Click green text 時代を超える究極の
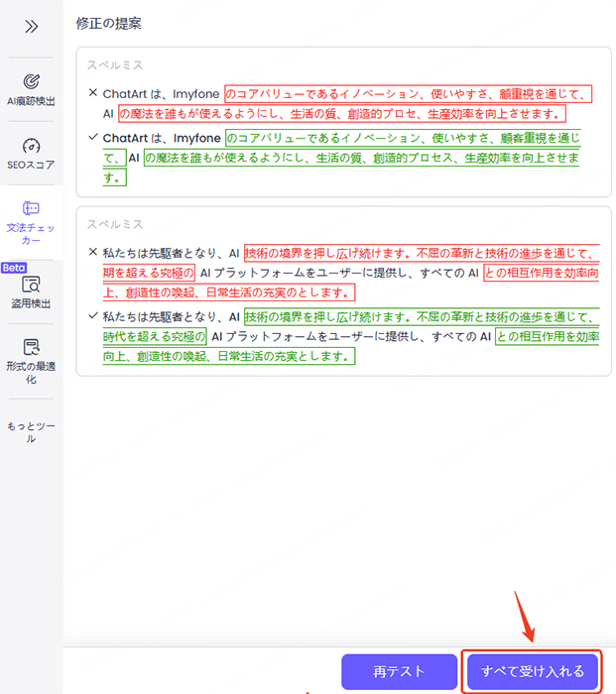The width and height of the screenshot is (616, 694). (x=154, y=337)
